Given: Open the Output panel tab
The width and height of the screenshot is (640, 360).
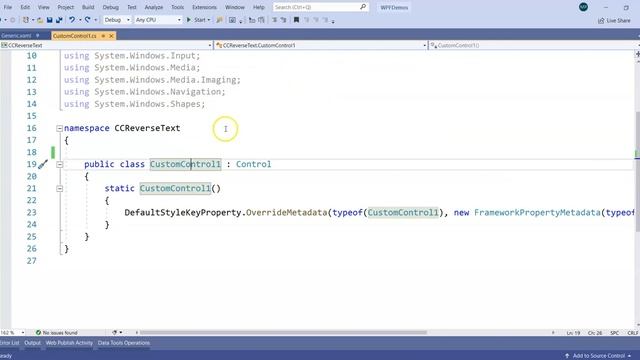Looking at the screenshot, I should click(x=32, y=343).
